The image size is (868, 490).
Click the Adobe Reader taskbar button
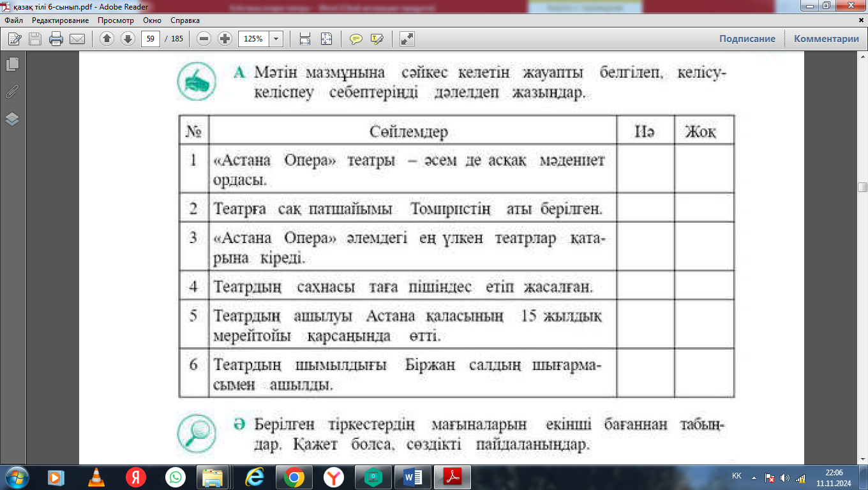tap(451, 477)
